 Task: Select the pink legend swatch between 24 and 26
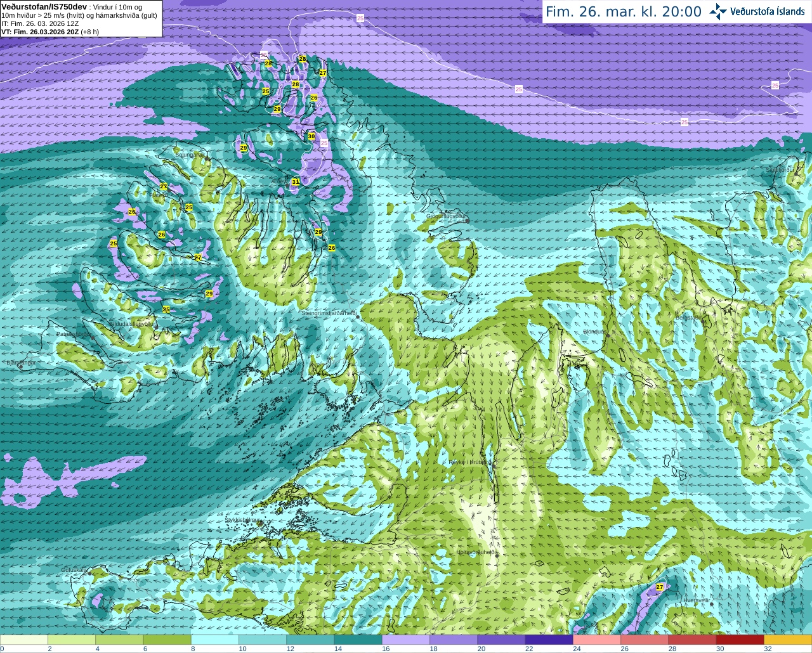point(596,640)
